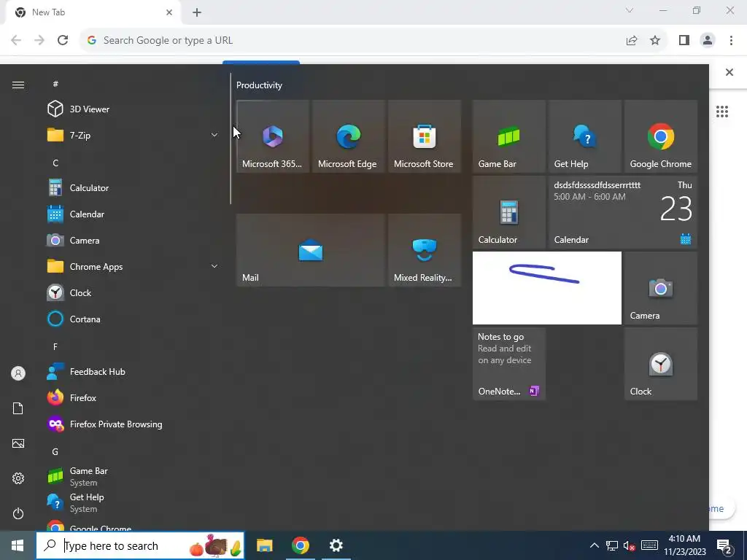The image size is (747, 560).
Task: Open Chrome's three-dot menu
Action: [731, 41]
